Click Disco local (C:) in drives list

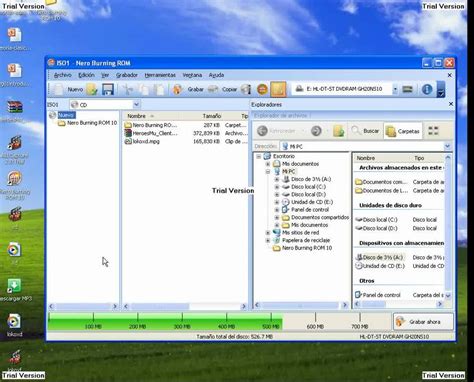tap(380, 220)
